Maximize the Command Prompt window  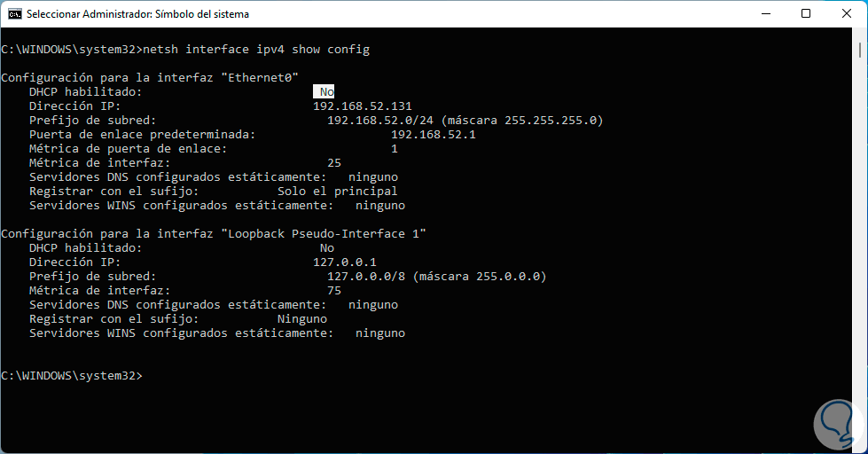point(805,14)
